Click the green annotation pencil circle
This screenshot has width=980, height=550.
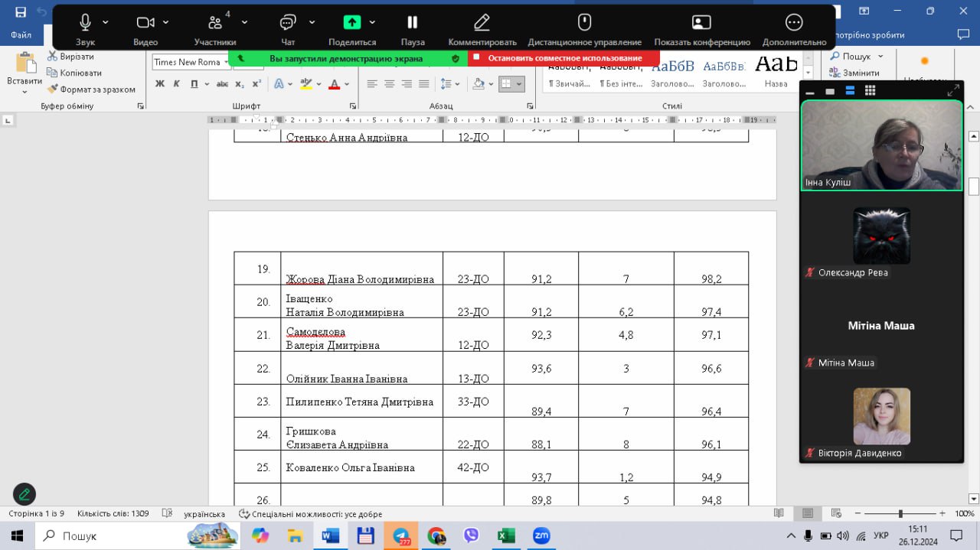tap(24, 494)
